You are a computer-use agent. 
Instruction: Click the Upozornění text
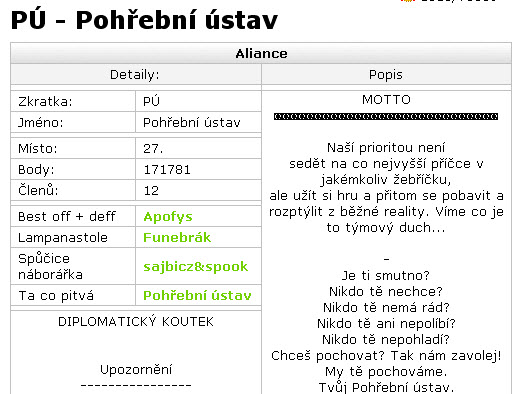coord(136,369)
